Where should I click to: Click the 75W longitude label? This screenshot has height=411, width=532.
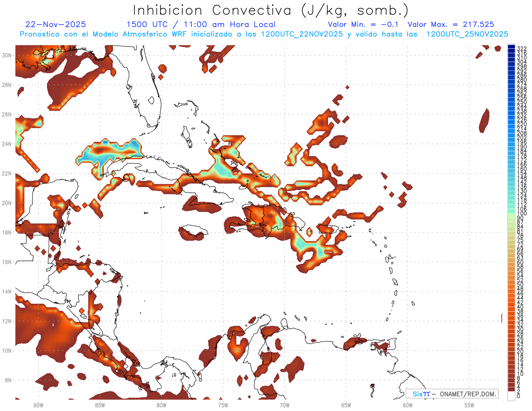click(223, 405)
